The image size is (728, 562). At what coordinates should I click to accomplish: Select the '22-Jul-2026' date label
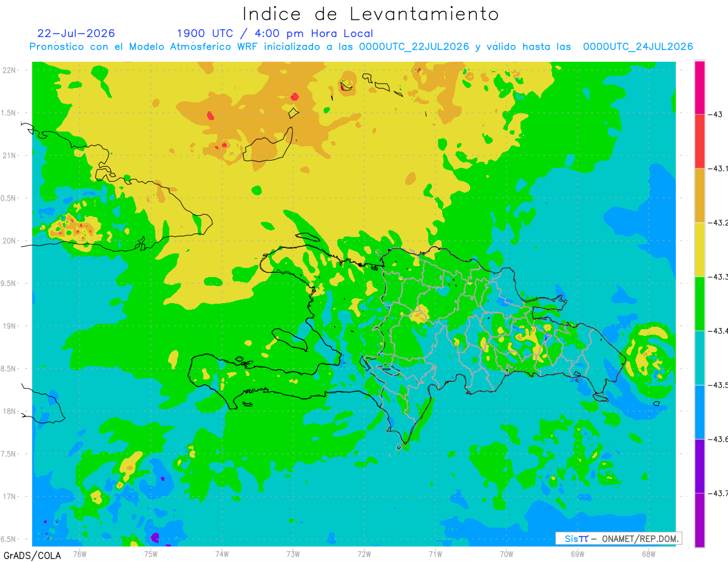coord(76,33)
